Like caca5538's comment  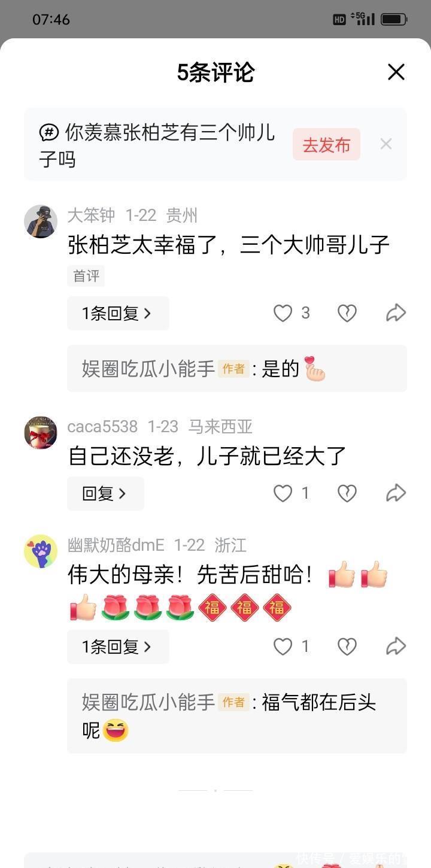click(x=283, y=493)
